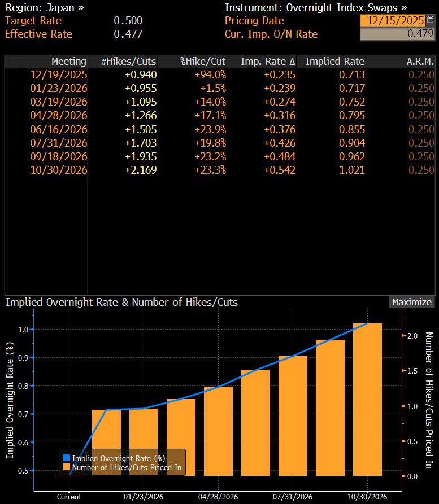Maximize the Implied Overnight Rate chart
This screenshot has height=504, width=439.
[412, 302]
